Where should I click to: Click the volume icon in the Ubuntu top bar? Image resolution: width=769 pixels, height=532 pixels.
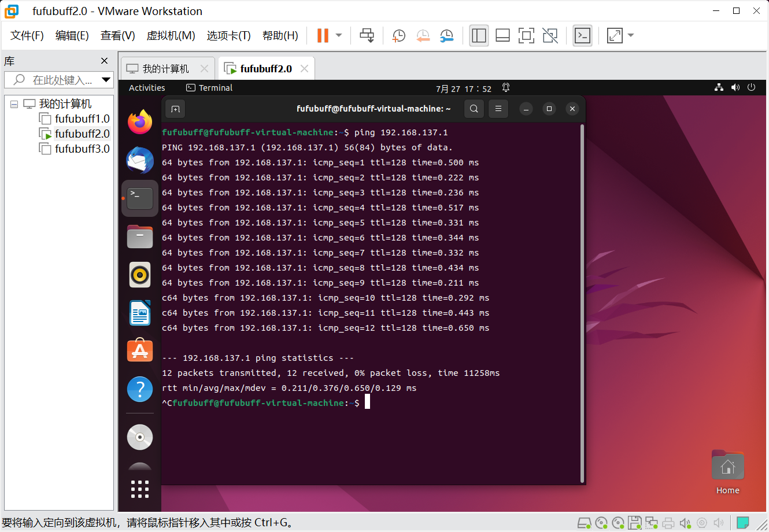[735, 87]
